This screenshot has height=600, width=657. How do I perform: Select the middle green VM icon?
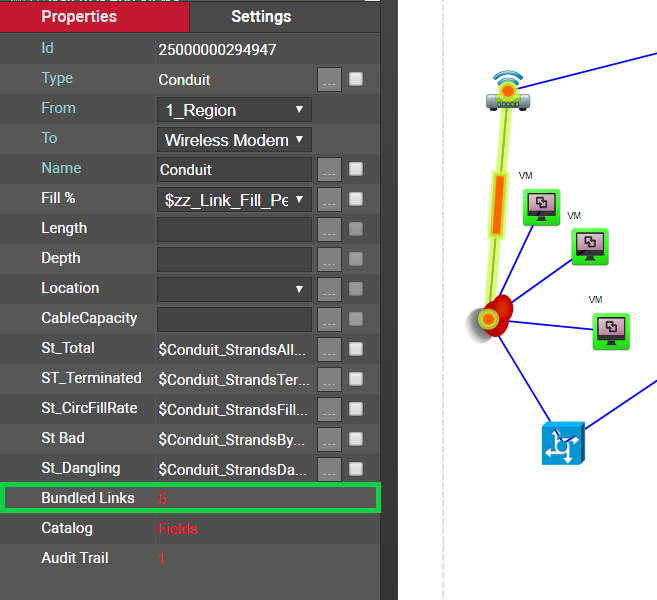(590, 246)
